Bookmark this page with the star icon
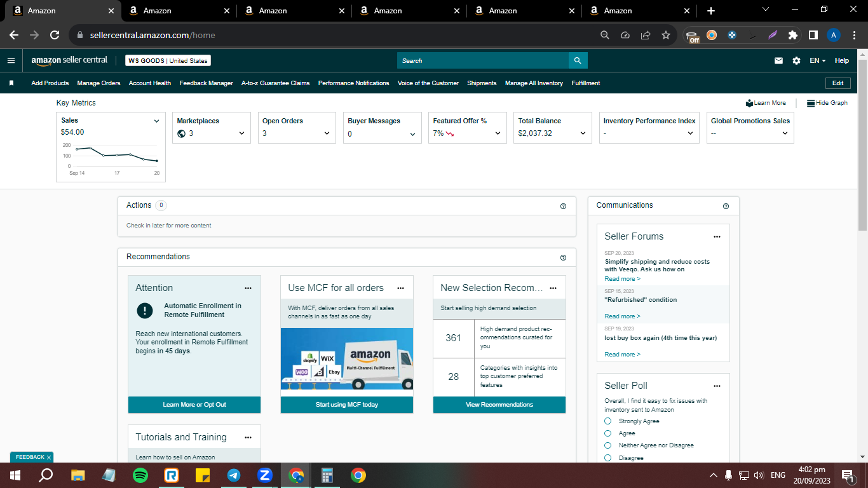 pyautogui.click(x=665, y=35)
